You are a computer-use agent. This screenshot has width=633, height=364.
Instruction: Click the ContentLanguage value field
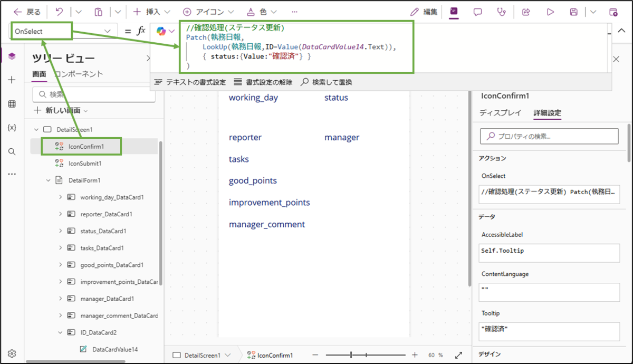(x=549, y=292)
